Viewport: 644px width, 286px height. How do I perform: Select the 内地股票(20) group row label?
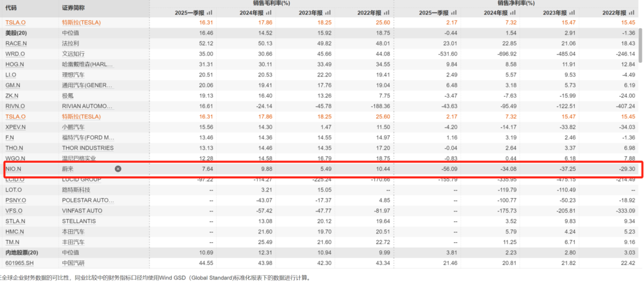21,252
